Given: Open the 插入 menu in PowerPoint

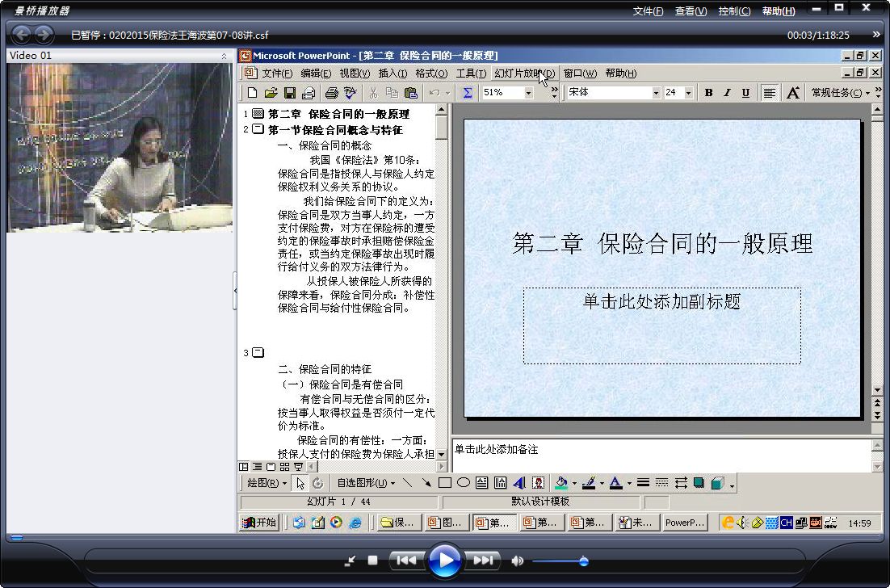Looking at the screenshot, I should click(x=393, y=73).
